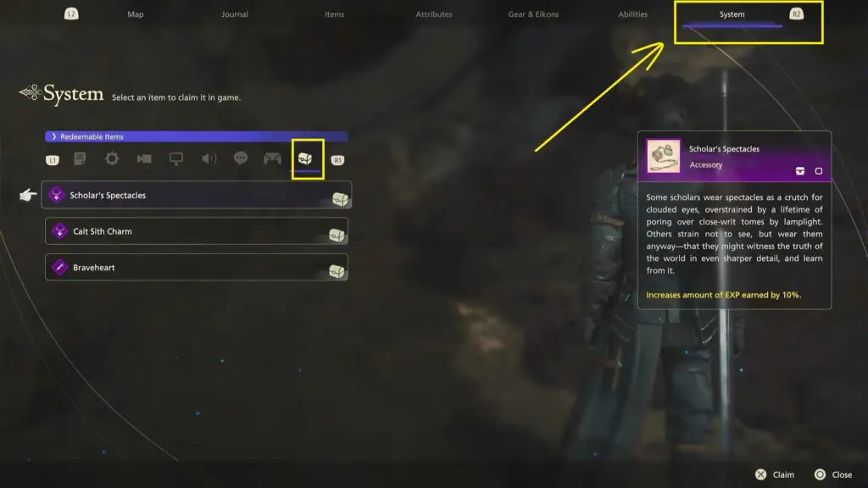Select the treasure chest redeemable items icon
Screen dimensions: 868x488
point(305,158)
